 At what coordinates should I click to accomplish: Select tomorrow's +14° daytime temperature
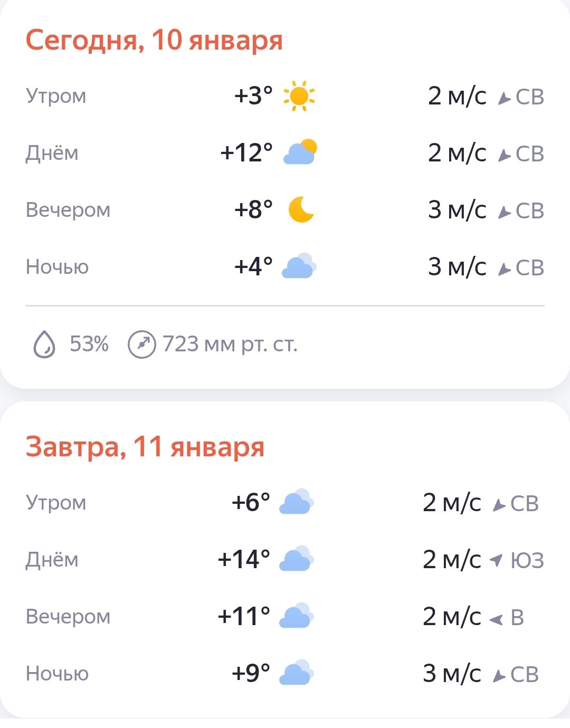tap(244, 559)
